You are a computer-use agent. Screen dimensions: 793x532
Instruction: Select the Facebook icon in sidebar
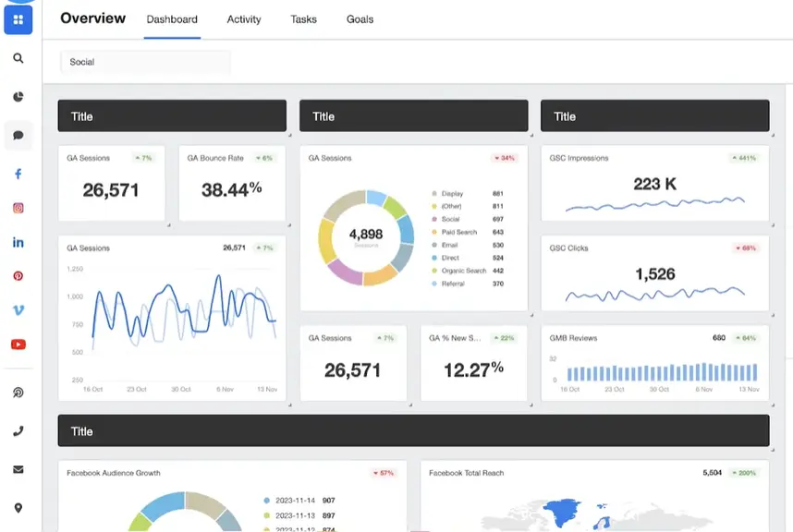[18, 174]
